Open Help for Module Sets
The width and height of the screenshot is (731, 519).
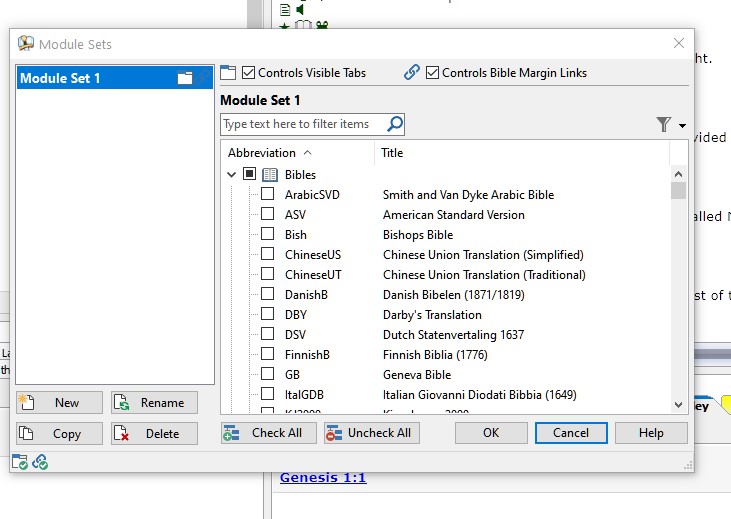tap(651, 433)
